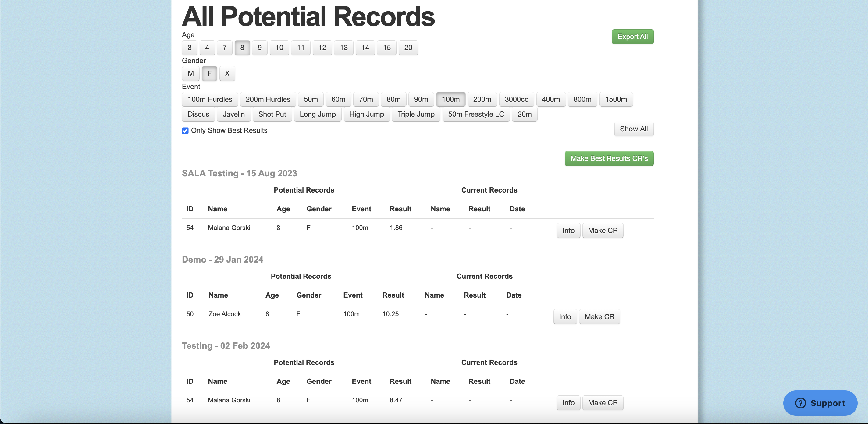868x424 pixels.
Task: Choose the Long Jump event filter
Action: 318,114
